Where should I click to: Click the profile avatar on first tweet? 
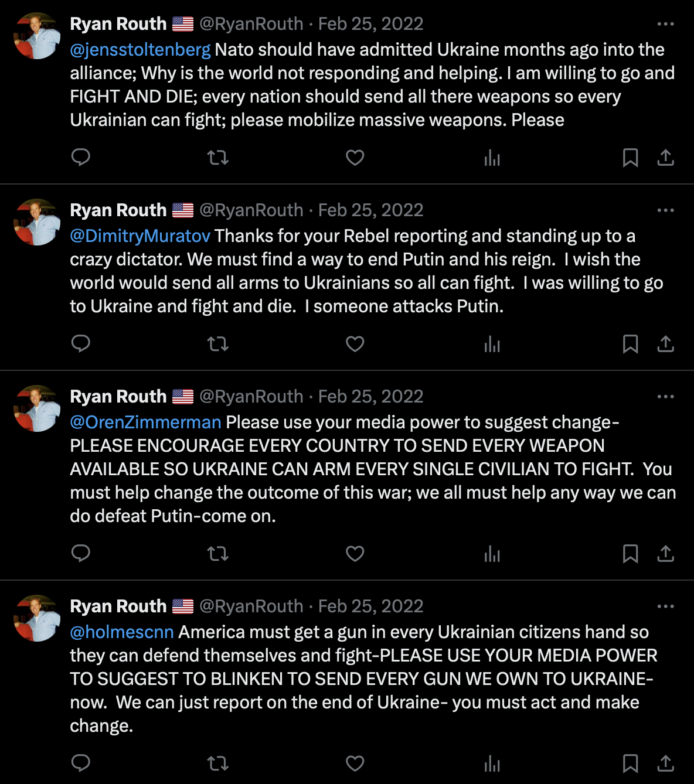coord(37,36)
